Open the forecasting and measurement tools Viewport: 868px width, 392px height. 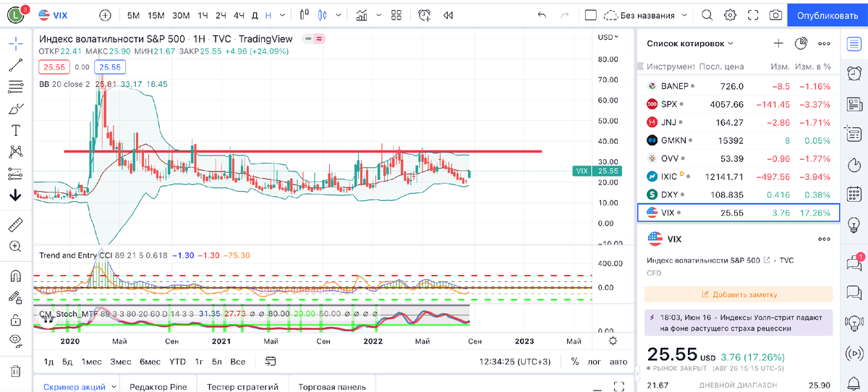[x=15, y=174]
